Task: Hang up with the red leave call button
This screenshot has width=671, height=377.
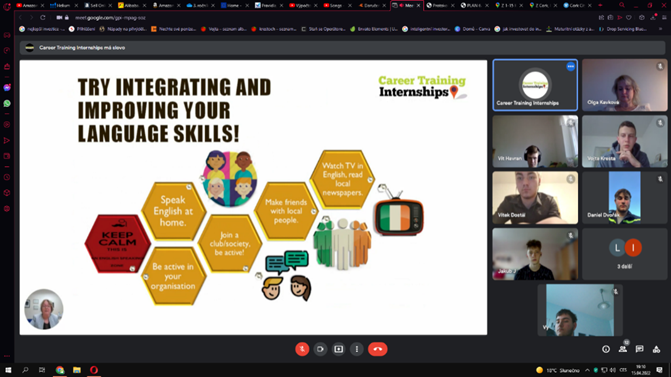Action: (x=377, y=349)
